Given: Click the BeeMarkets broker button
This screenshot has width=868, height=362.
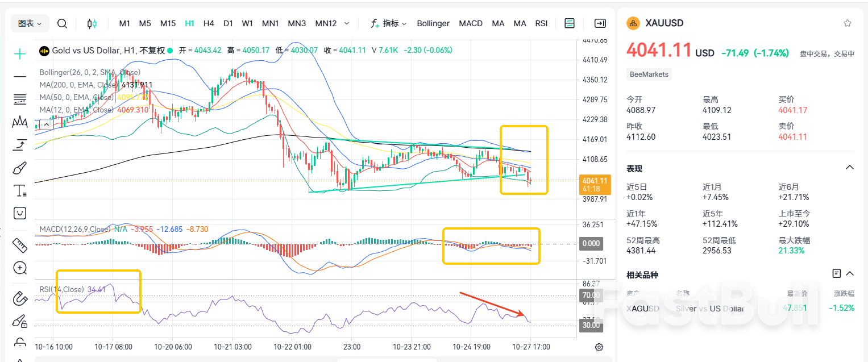Looking at the screenshot, I should 649,74.
